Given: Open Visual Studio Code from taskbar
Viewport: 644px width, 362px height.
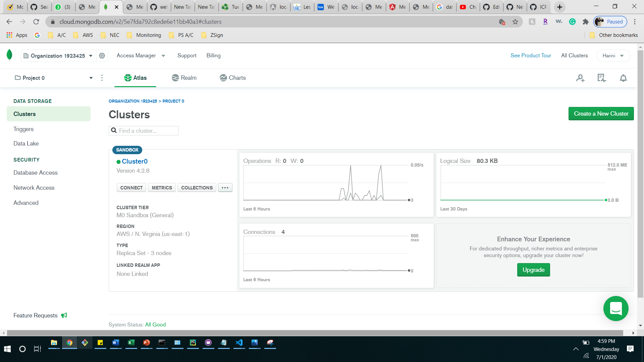Looking at the screenshot, I should (239, 343).
